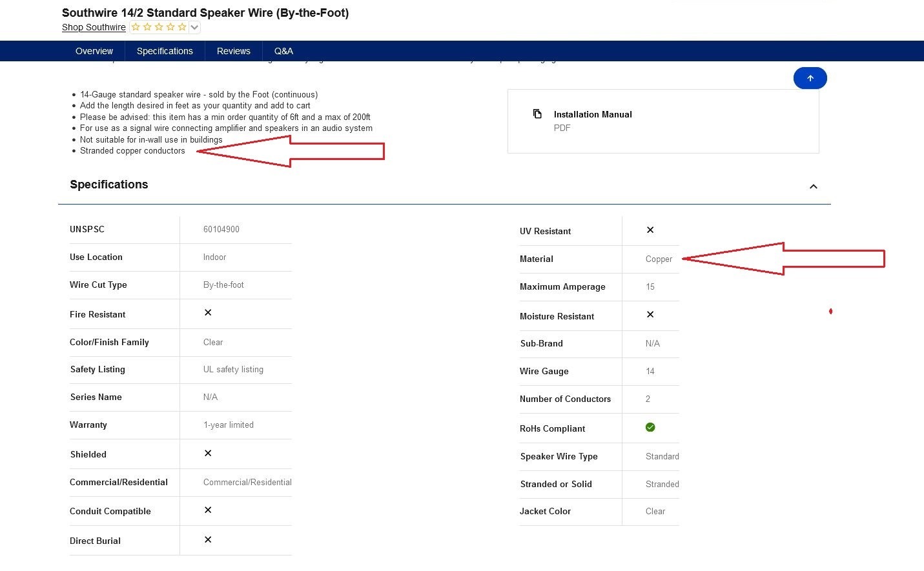Expand the star rating dropdown arrow
Viewport: 924px width, 571px height.
click(x=194, y=27)
